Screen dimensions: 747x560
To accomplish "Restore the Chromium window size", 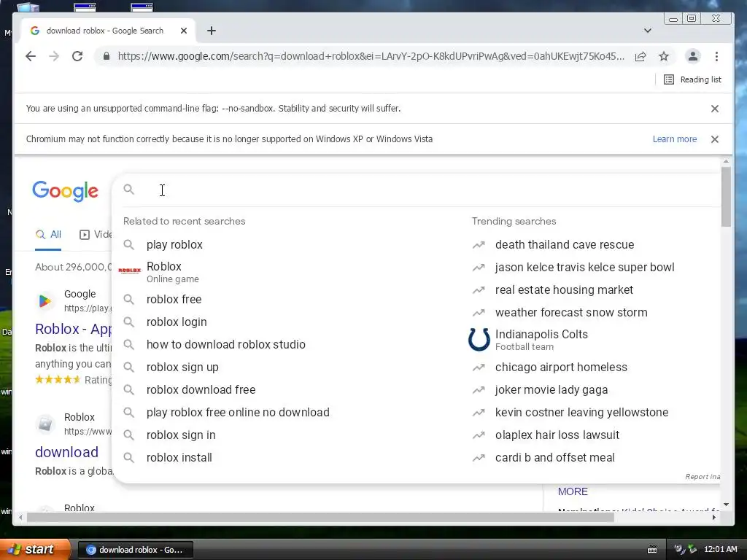I will click(692, 18).
